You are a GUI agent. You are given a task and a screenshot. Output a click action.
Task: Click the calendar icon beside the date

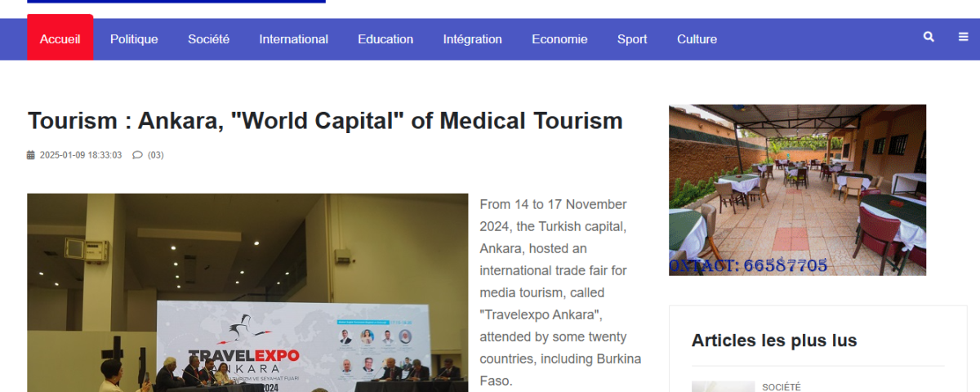pyautogui.click(x=31, y=155)
